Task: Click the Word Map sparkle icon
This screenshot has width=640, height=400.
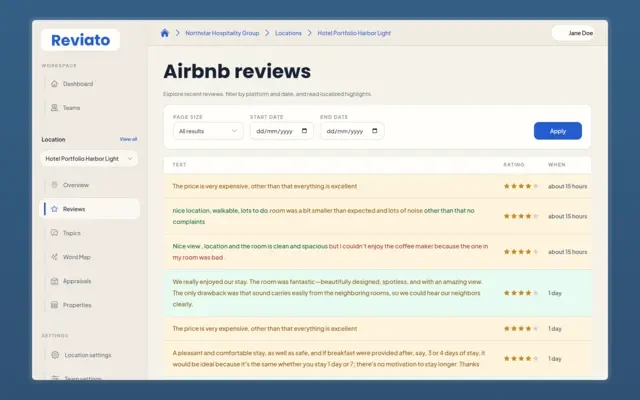Action: click(x=54, y=257)
